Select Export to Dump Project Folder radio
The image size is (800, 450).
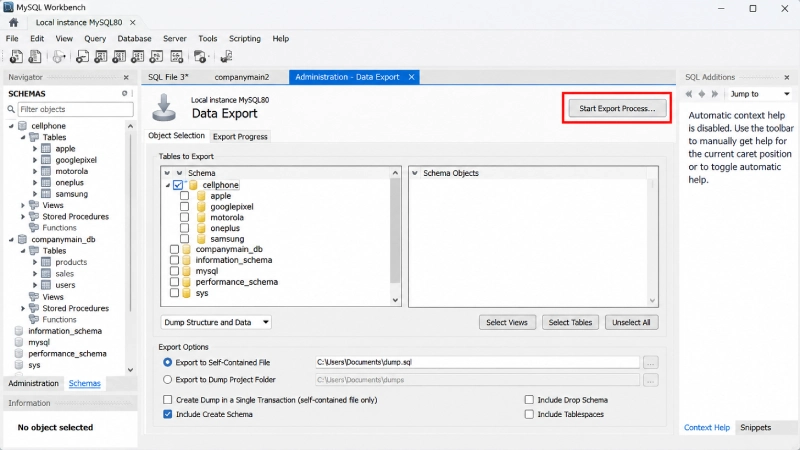point(167,380)
